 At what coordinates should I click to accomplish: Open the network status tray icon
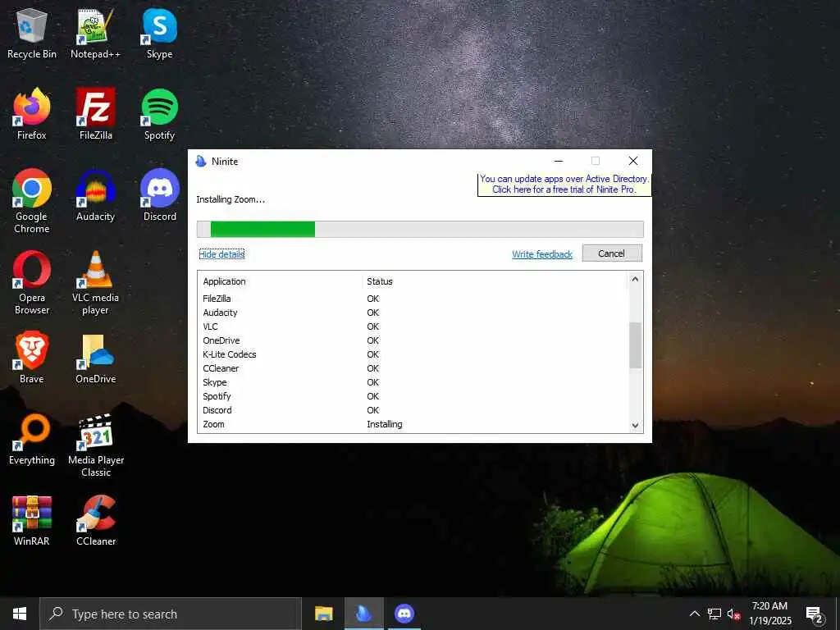714,614
